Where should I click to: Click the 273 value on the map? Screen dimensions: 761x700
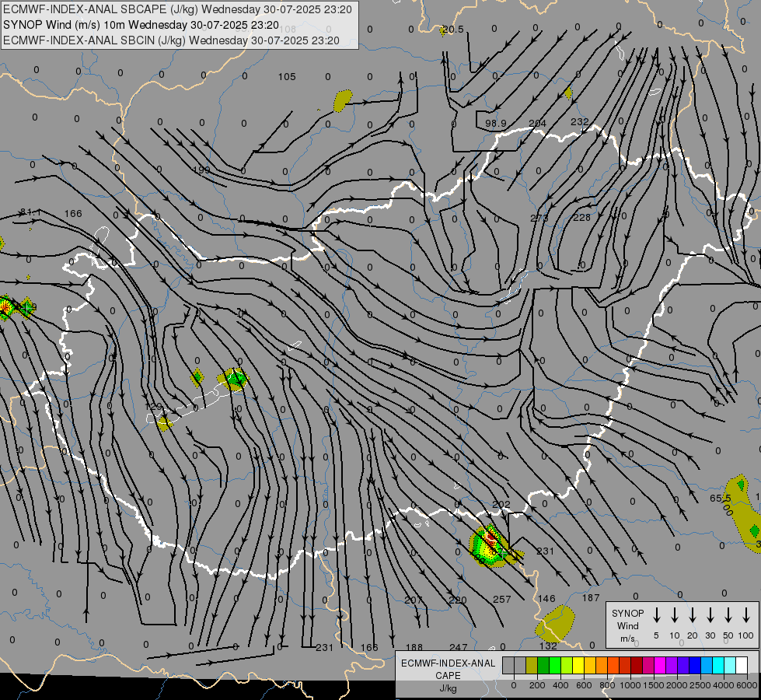click(x=539, y=218)
